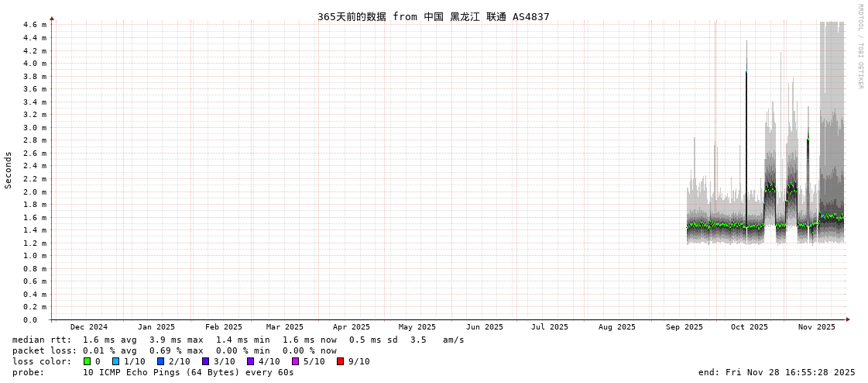
Task: Click the graph title mentioning AS4837
Action: [x=433, y=16]
